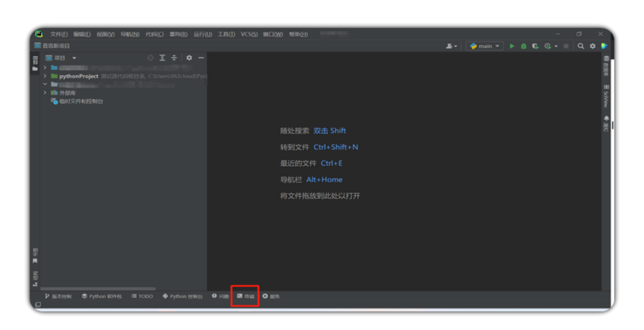
Task: Expand the pythonProject folder
Action: (x=45, y=76)
